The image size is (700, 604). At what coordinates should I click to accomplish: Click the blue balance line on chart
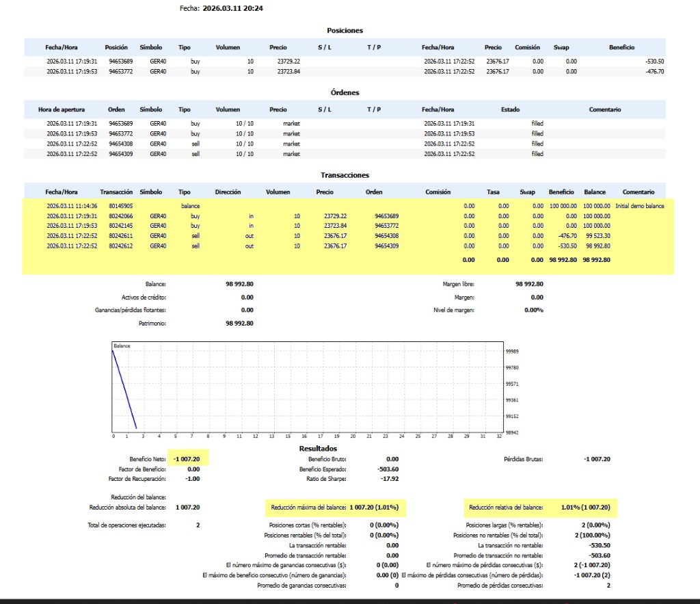(x=124, y=389)
